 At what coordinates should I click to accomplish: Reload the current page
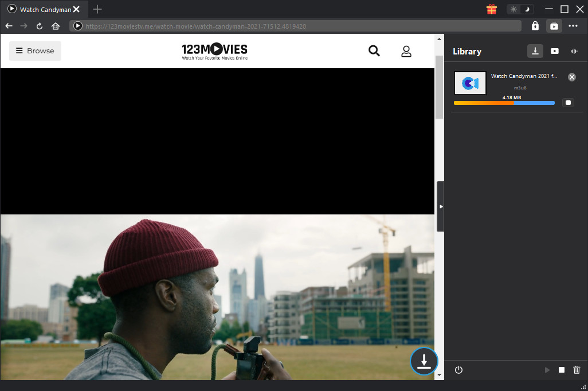point(40,26)
